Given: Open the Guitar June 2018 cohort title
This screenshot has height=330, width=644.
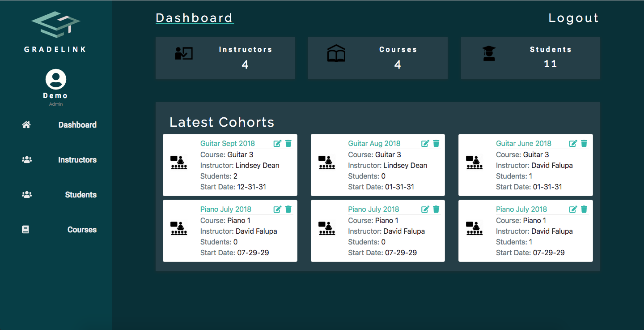Looking at the screenshot, I should tap(524, 143).
